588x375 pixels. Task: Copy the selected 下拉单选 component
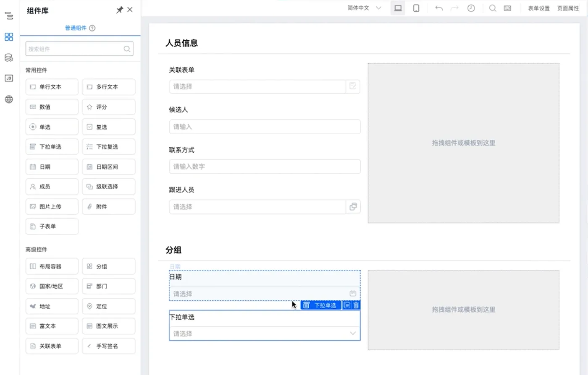click(x=347, y=305)
